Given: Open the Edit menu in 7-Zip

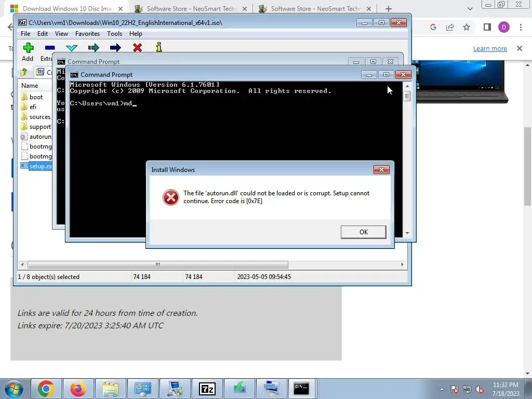Looking at the screenshot, I should pos(43,34).
